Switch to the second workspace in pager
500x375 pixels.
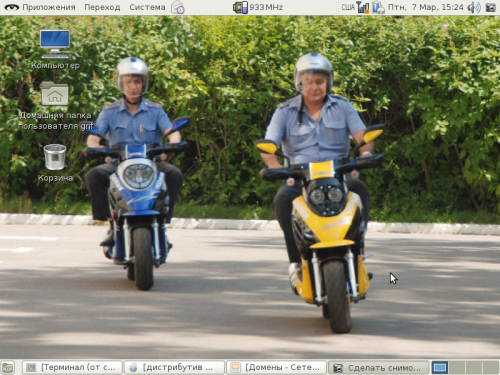pyautogui.click(x=457, y=367)
